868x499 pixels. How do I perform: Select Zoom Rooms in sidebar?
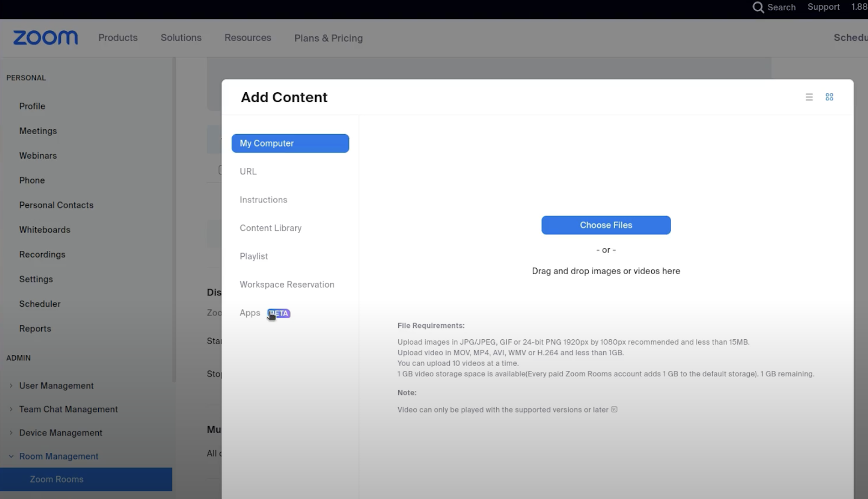coord(86,479)
